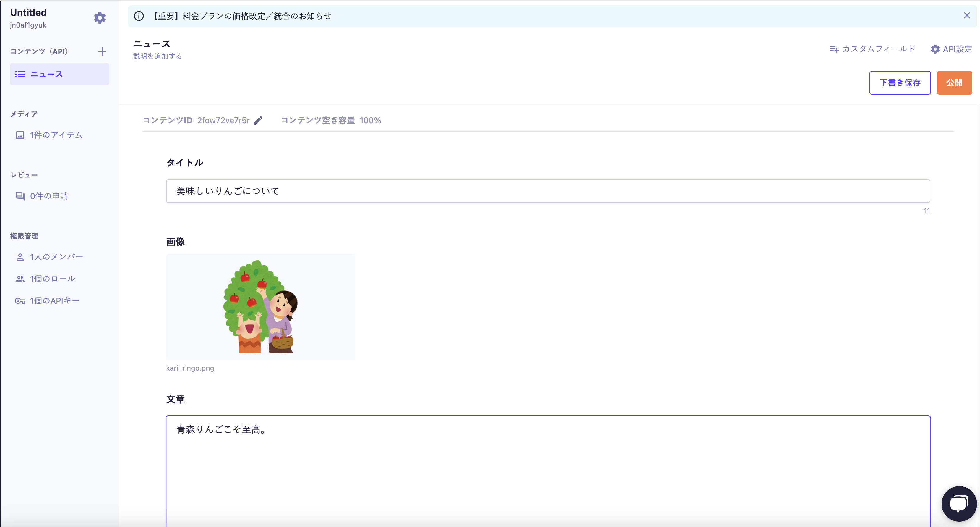Click into the 文章 text area
This screenshot has width=980, height=527.
point(548,471)
